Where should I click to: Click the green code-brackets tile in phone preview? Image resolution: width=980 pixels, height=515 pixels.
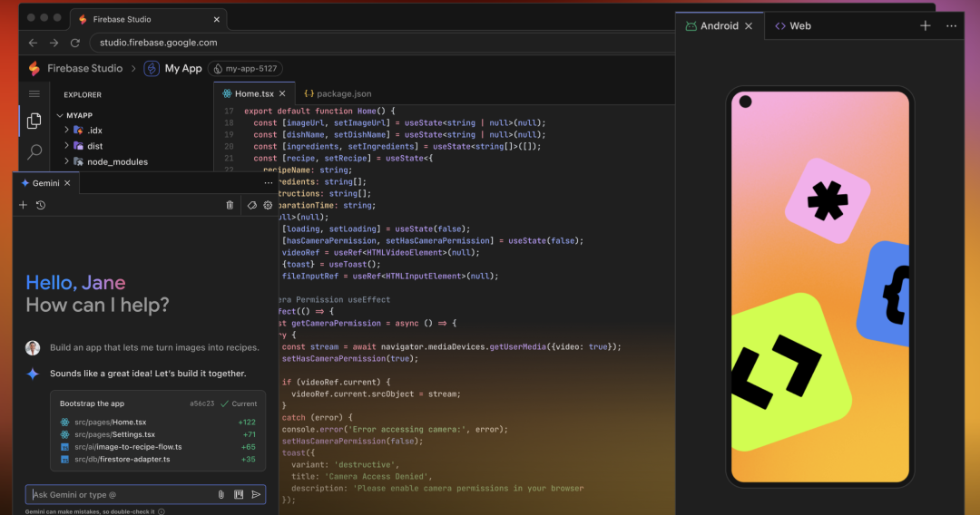pos(790,374)
